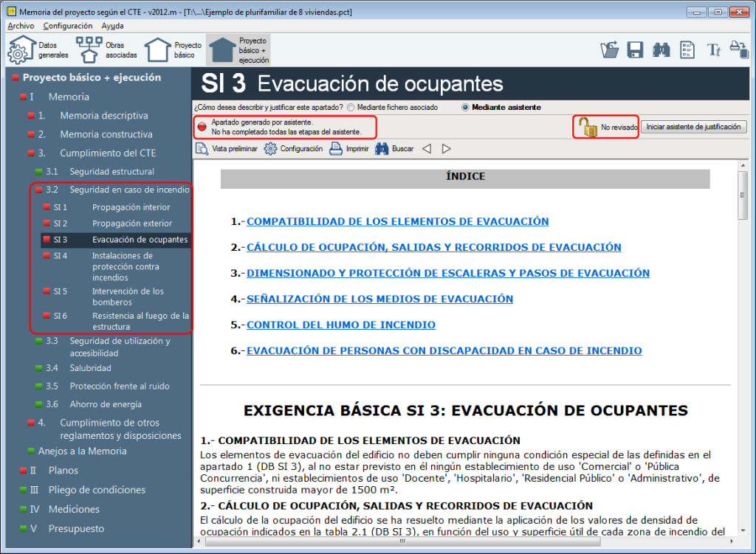This screenshot has height=554, width=756.
Task: Select SI 1 Propagación interior
Action: pos(131,207)
